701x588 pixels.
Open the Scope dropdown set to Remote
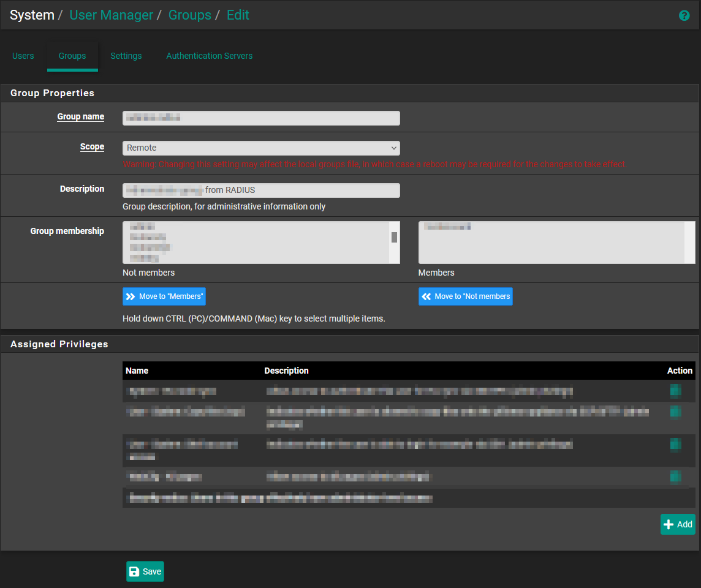261,148
